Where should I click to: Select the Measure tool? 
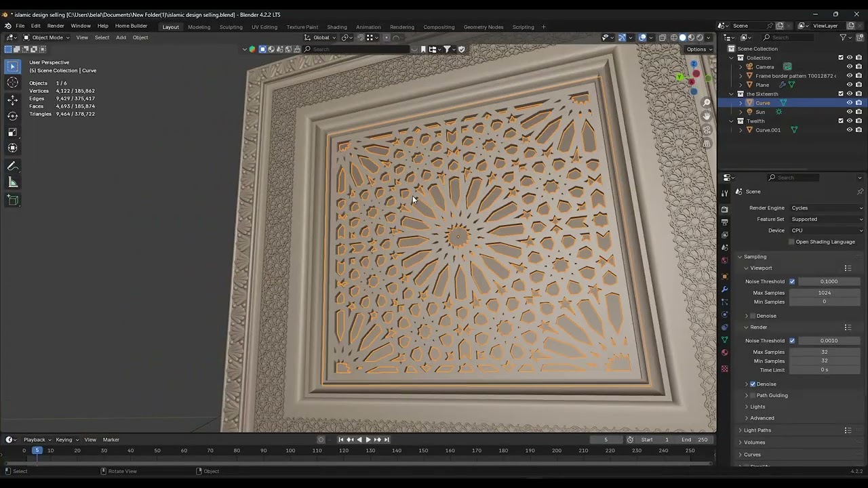12,182
